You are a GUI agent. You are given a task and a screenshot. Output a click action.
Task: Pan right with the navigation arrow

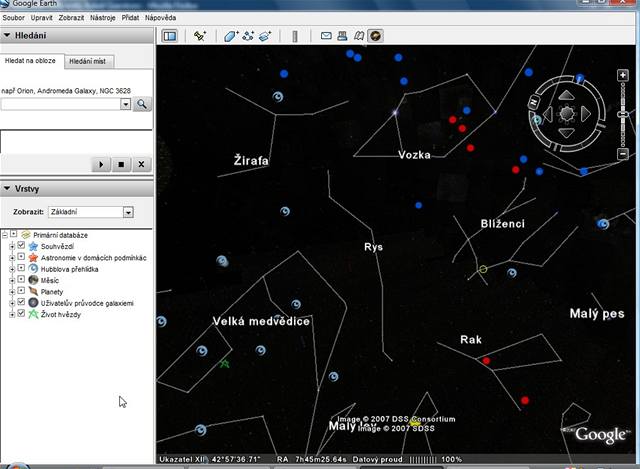[x=585, y=114]
